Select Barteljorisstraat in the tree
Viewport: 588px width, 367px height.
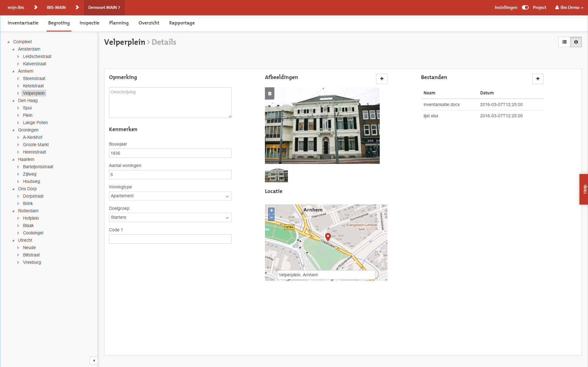point(38,167)
